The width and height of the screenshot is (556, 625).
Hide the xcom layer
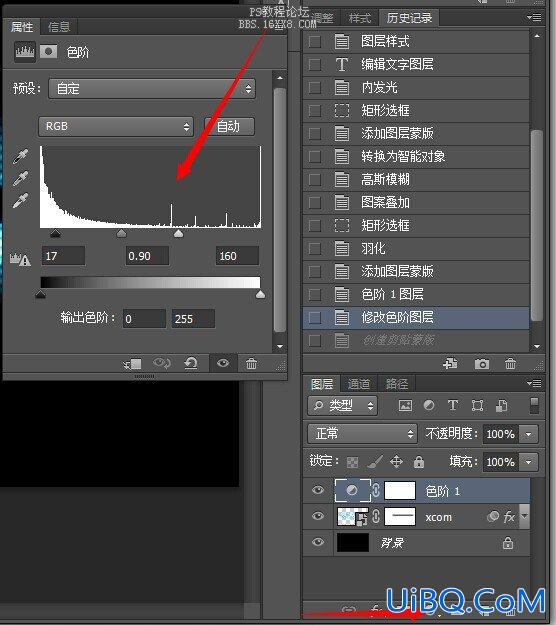[x=318, y=516]
